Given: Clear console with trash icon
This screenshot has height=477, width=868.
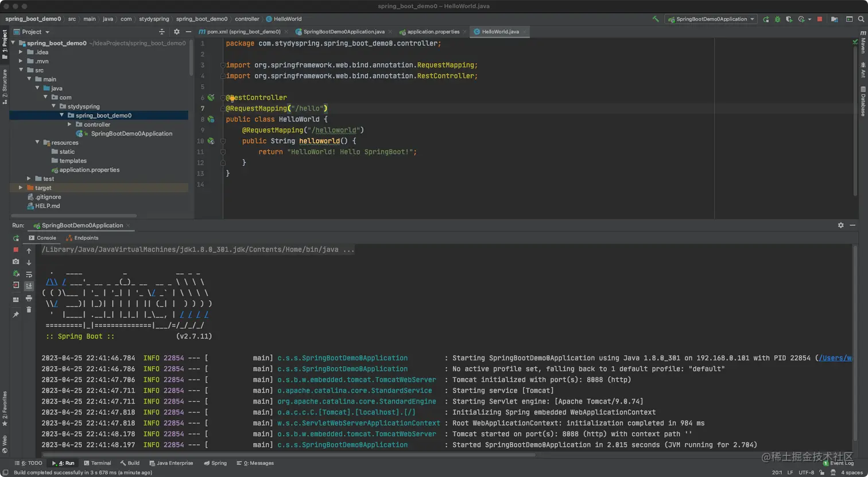Looking at the screenshot, I should [x=29, y=309].
